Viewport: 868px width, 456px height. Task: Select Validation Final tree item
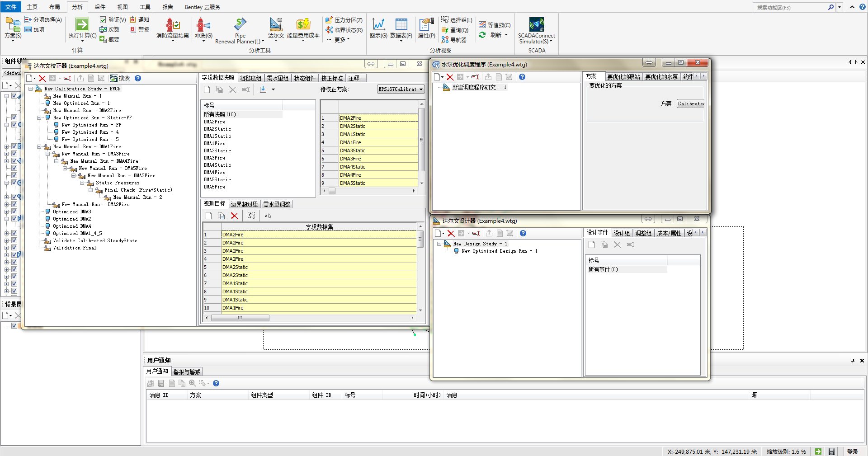click(x=75, y=248)
